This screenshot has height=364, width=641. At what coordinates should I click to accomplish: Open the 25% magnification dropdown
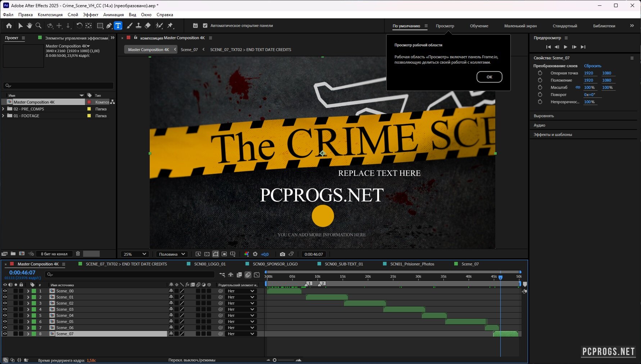(135, 254)
